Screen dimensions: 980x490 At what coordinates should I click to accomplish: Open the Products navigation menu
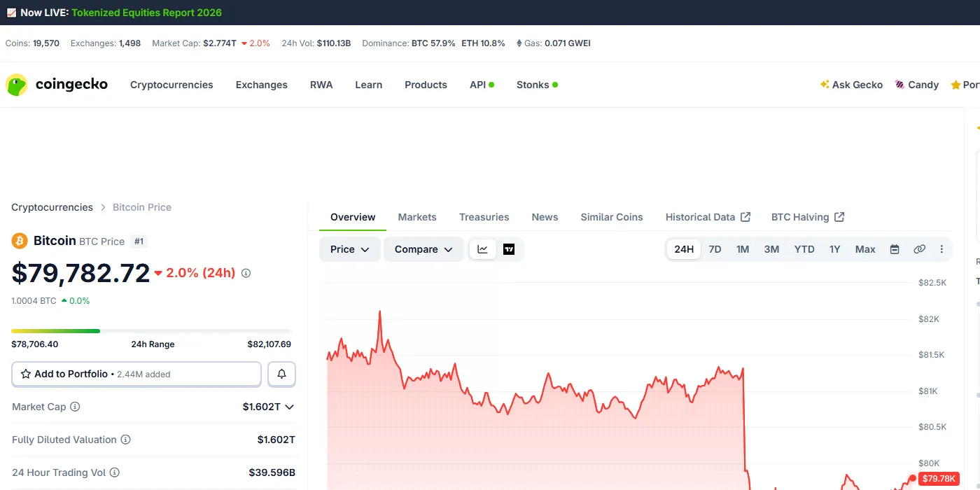(426, 85)
